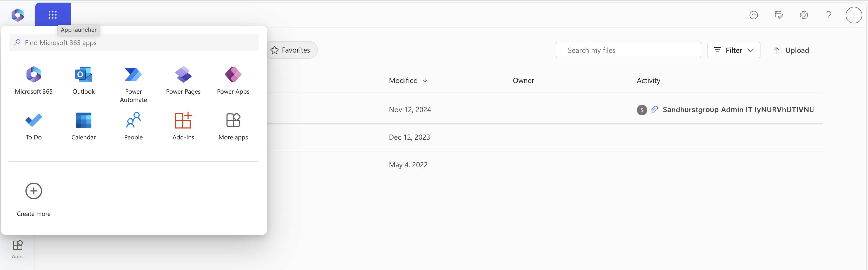Click the Upload button
The height and width of the screenshot is (270, 868).
(791, 50)
